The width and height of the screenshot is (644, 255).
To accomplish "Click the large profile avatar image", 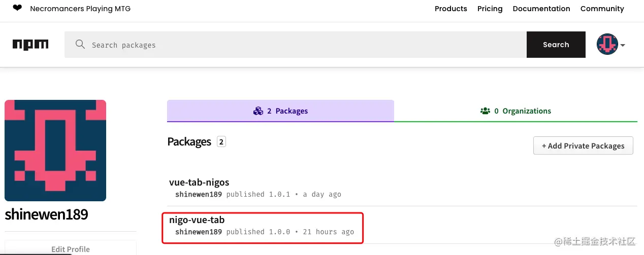I will [55, 151].
